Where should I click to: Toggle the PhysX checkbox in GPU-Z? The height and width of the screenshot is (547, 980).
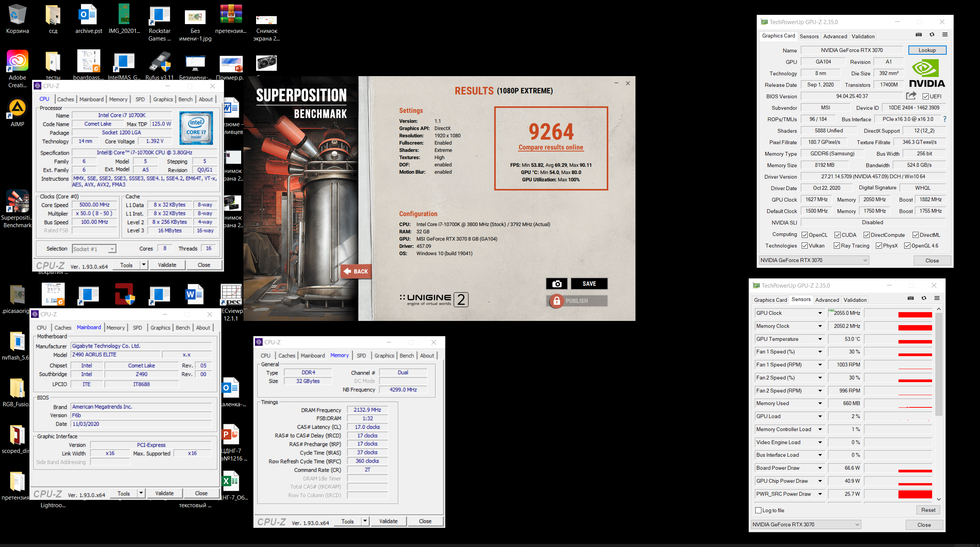(x=879, y=246)
